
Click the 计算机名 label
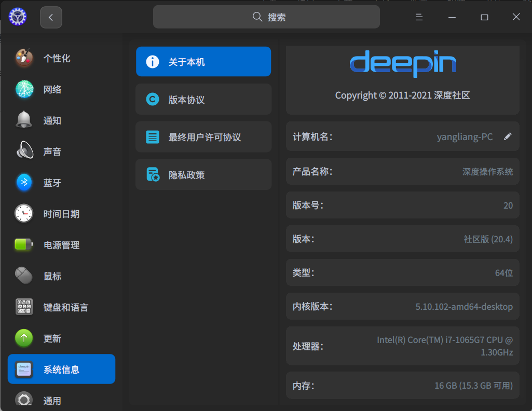tap(312, 136)
